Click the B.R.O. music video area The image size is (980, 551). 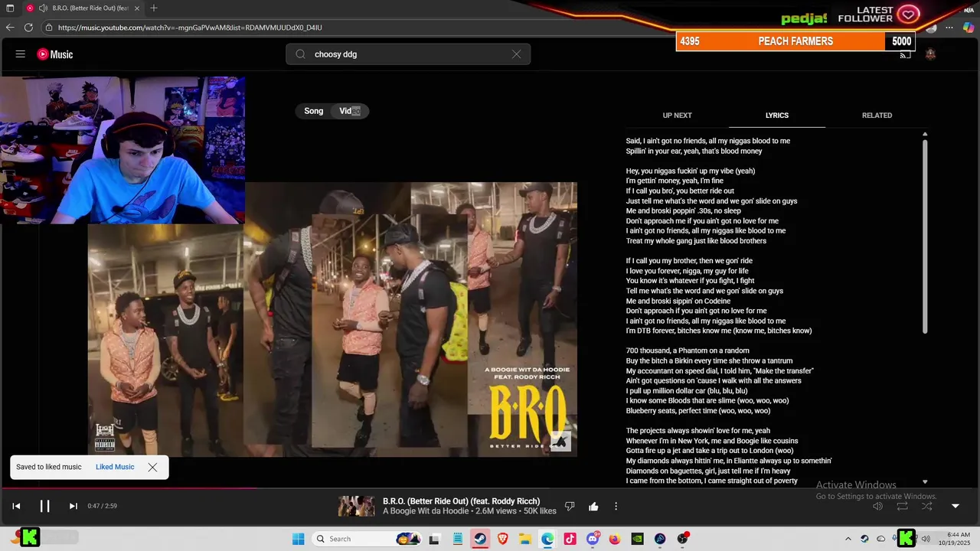click(x=332, y=319)
